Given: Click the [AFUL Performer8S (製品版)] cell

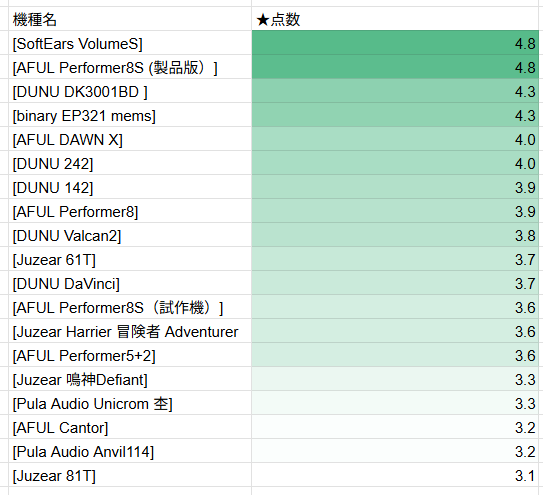Looking at the screenshot, I should pyautogui.click(x=130, y=67).
